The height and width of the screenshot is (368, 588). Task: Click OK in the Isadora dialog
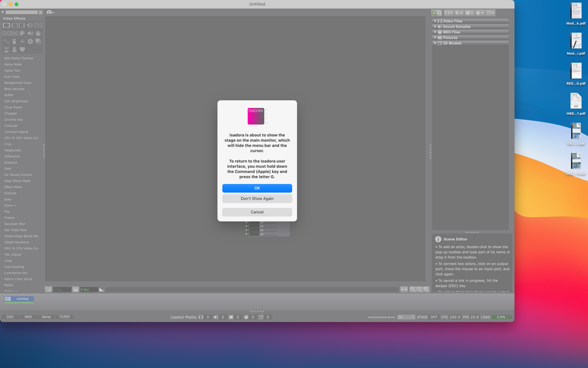click(257, 188)
